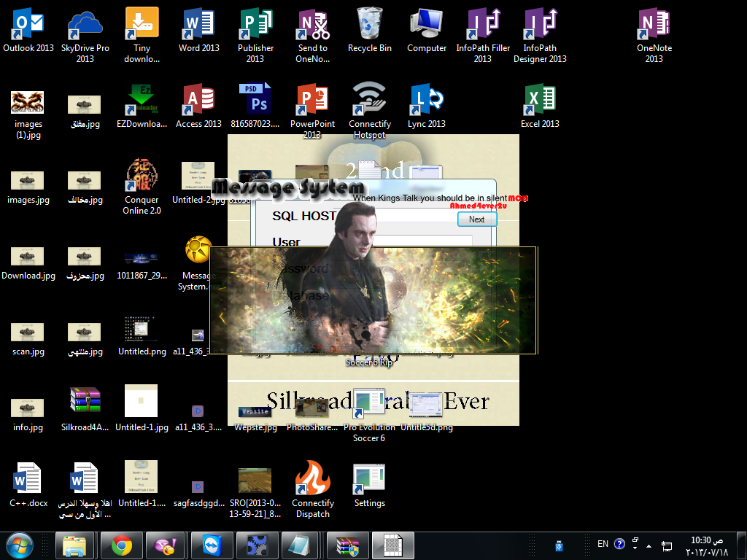
Task: Select the Untitle5d.png file thumbnail
Action: coord(426,405)
